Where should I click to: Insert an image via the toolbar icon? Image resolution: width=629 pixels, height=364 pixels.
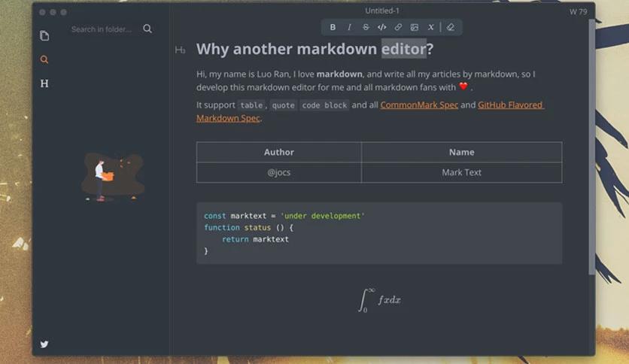point(415,27)
